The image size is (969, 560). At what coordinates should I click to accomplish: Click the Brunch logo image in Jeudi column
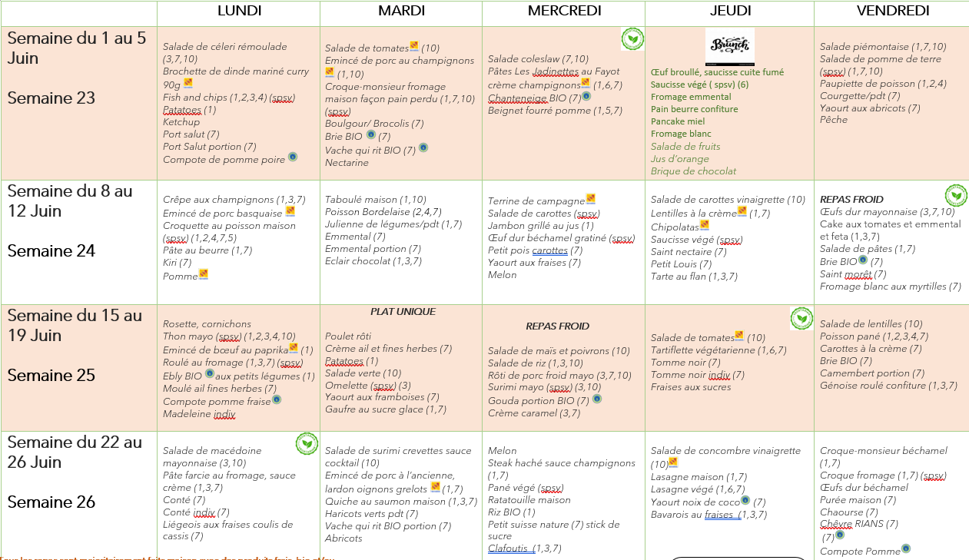[x=729, y=47]
